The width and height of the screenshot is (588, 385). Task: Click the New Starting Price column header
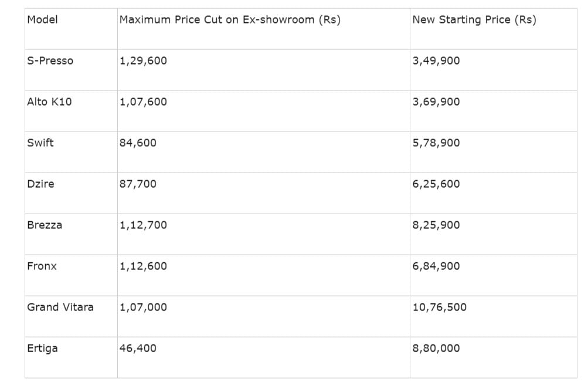coord(474,19)
